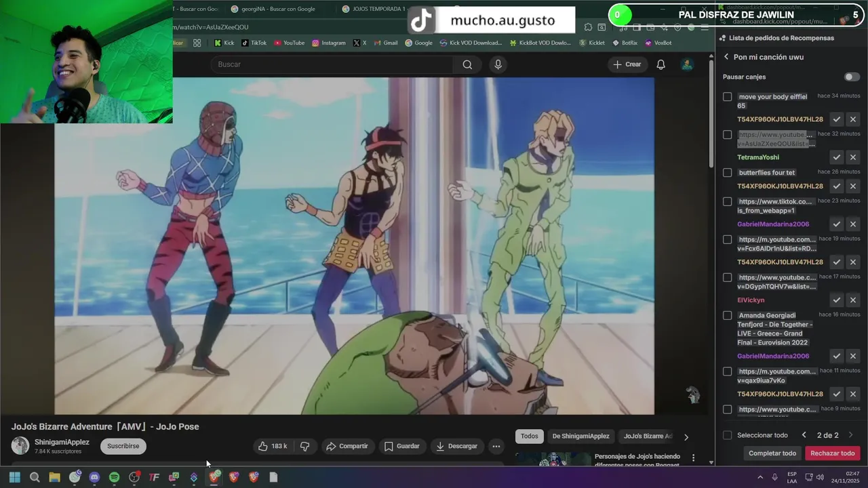Dislike the JoJo Pose video
This screenshot has width=868, height=488.
pos(304,446)
